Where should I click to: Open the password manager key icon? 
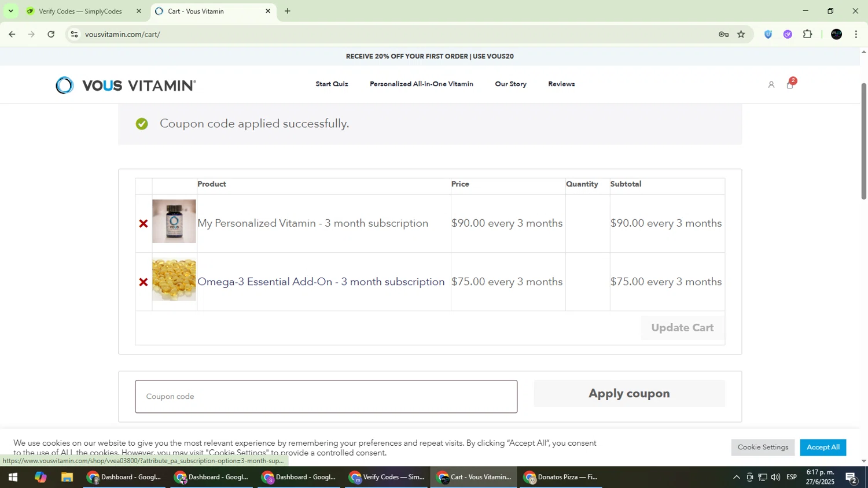click(x=723, y=34)
